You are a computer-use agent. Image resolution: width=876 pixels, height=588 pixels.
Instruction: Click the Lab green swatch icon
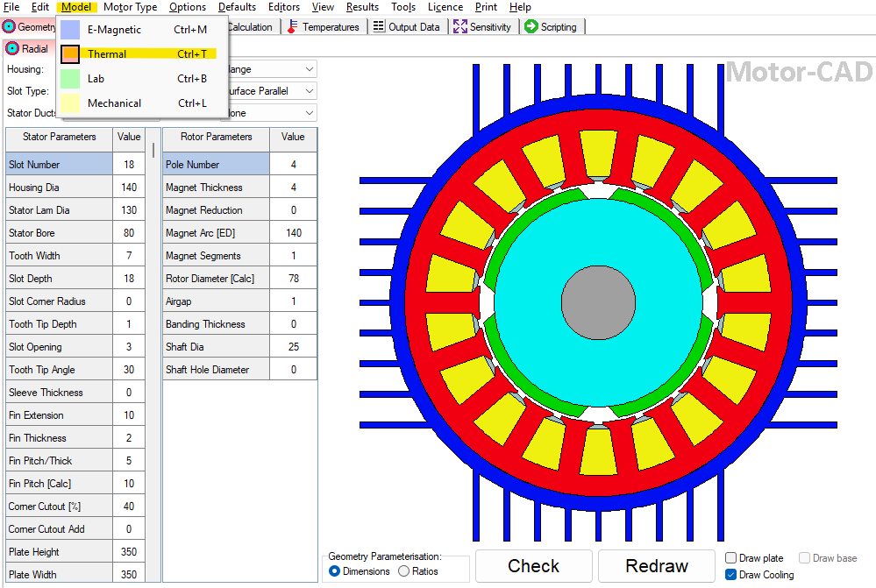[71, 78]
